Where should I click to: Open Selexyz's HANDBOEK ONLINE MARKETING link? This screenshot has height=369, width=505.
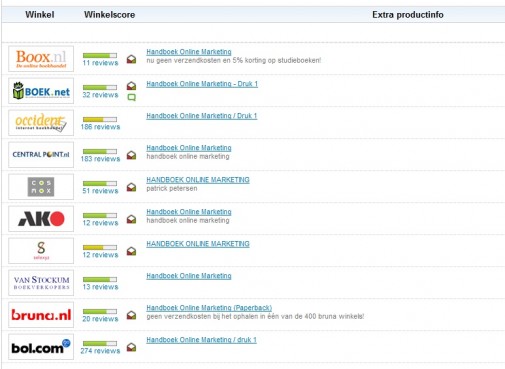point(198,244)
